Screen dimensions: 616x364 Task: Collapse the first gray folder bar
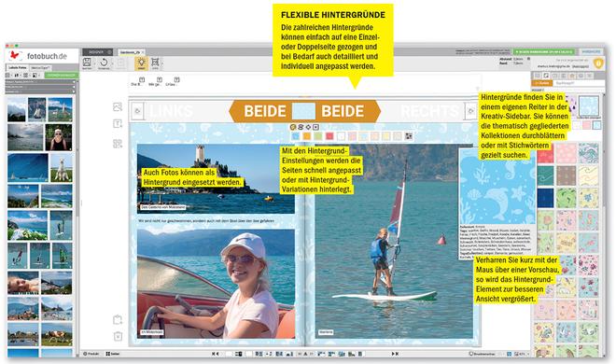tap(40, 82)
